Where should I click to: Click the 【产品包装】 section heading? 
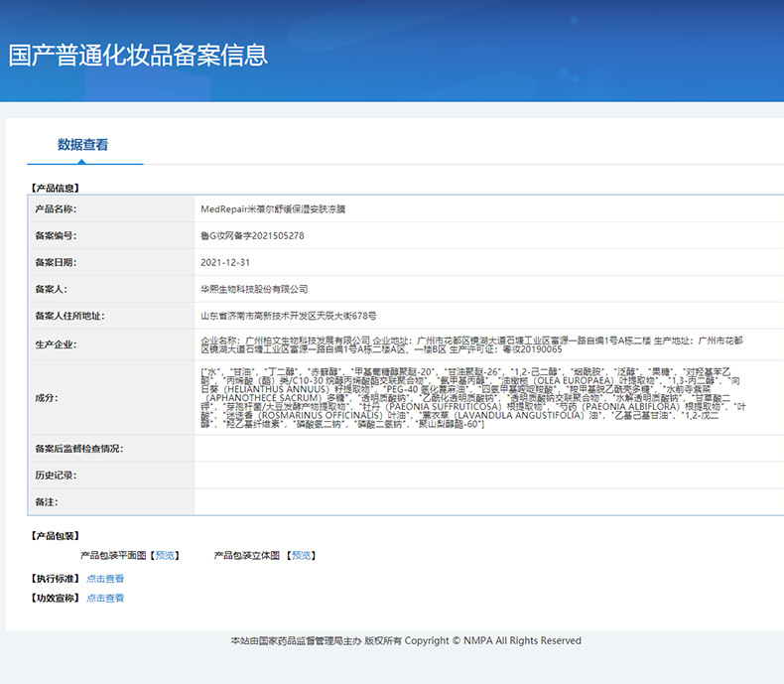(x=55, y=536)
